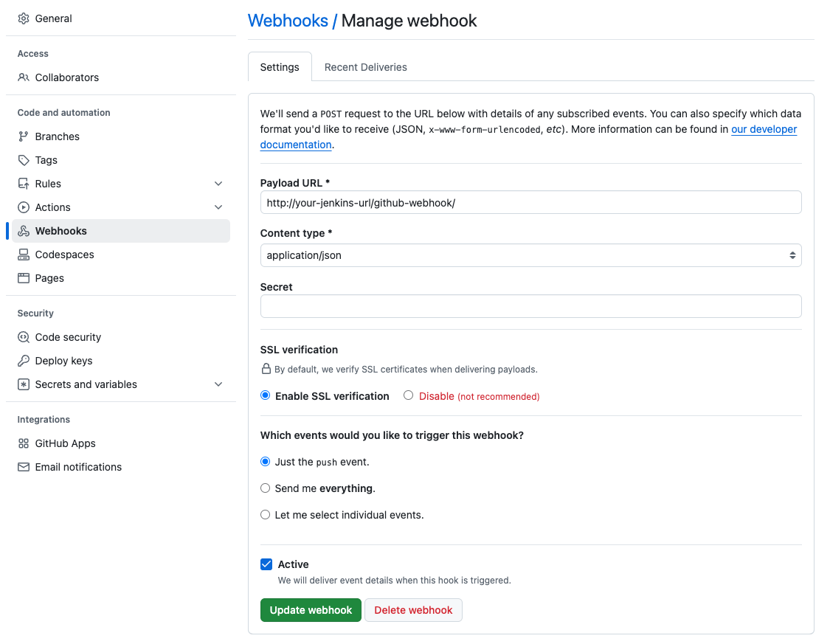Open the Content type dropdown
830x644 pixels.
[x=530, y=255]
